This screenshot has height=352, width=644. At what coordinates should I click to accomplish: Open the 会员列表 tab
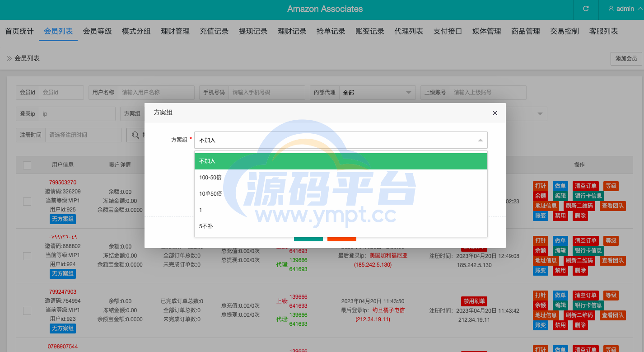pos(58,31)
